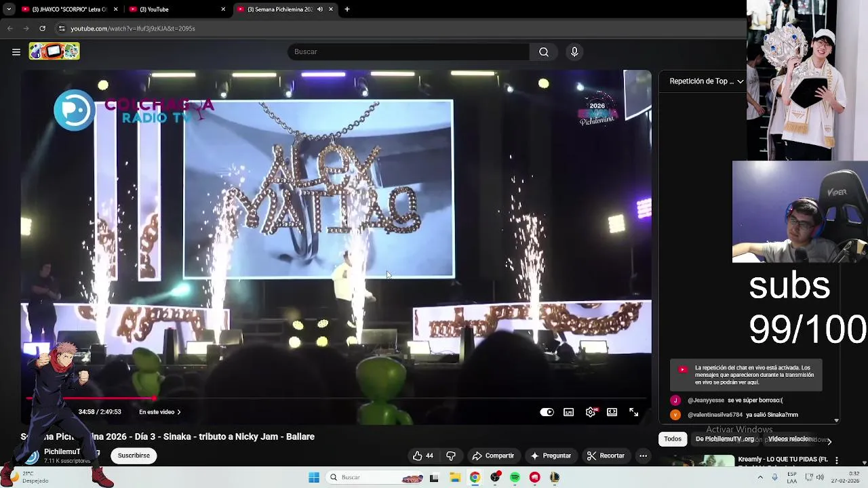This screenshot has height=488, width=868.
Task: Click the 34:58 / 2:49:53 time display
Action: click(x=100, y=412)
